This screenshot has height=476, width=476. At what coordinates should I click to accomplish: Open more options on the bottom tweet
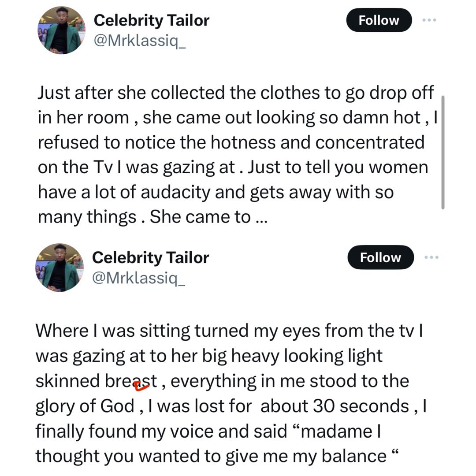pos(431,257)
